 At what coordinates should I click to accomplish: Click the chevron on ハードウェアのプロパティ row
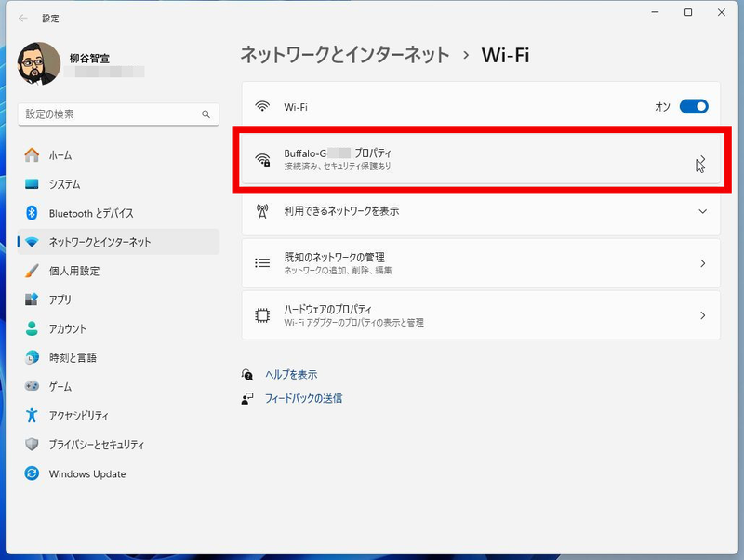702,315
